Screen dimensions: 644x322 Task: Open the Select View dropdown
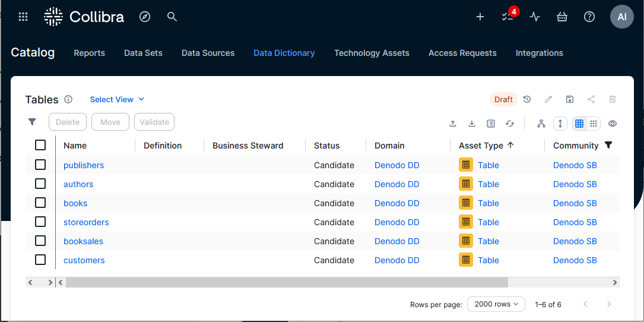coord(117,99)
